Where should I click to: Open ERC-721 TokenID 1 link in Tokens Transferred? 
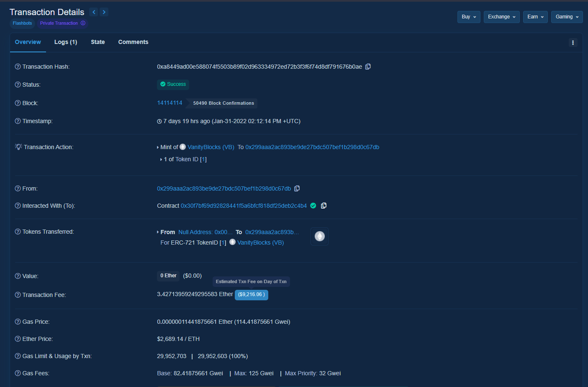(223, 243)
